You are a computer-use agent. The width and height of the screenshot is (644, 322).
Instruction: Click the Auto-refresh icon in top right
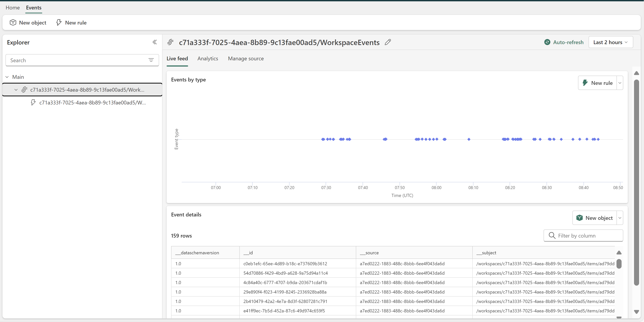click(x=548, y=42)
